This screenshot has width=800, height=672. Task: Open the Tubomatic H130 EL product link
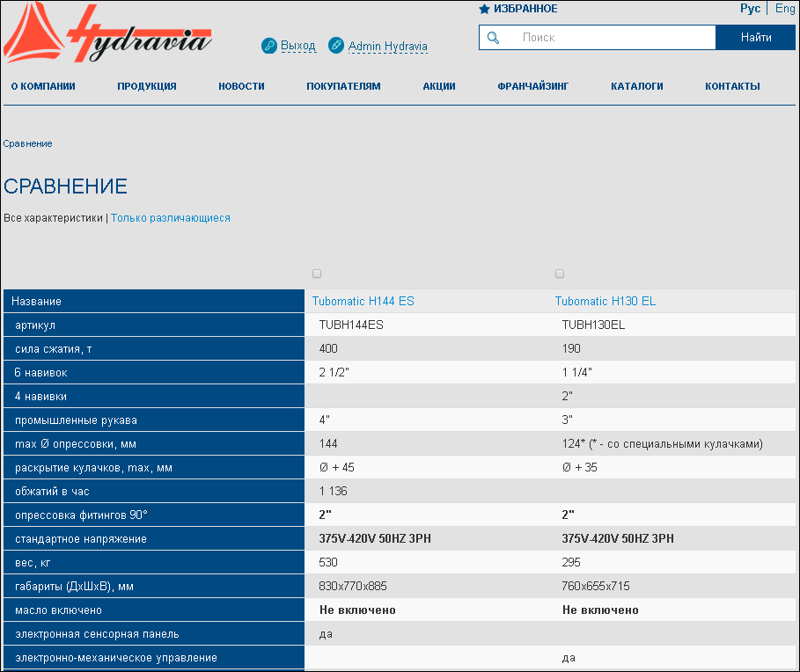point(606,302)
